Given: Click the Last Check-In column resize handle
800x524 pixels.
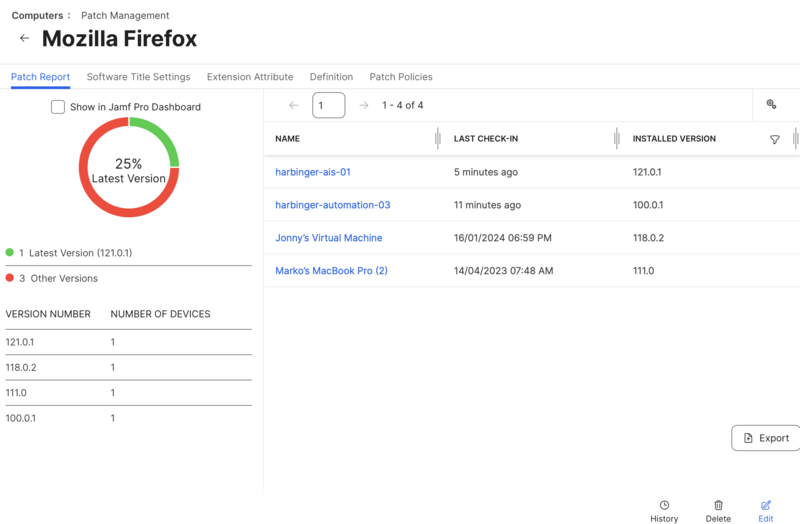Looking at the screenshot, I should 616,138.
